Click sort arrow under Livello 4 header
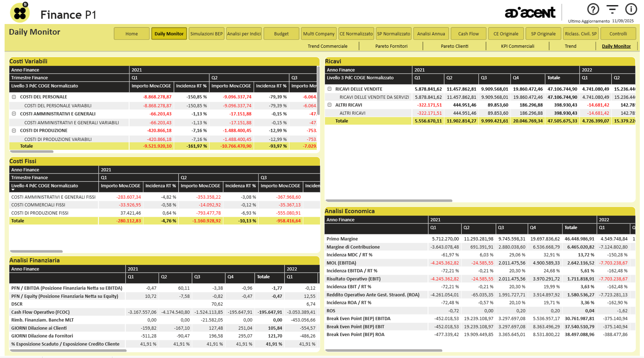Image resolution: width=644 pixels, height=358 pixels. click(x=13, y=190)
